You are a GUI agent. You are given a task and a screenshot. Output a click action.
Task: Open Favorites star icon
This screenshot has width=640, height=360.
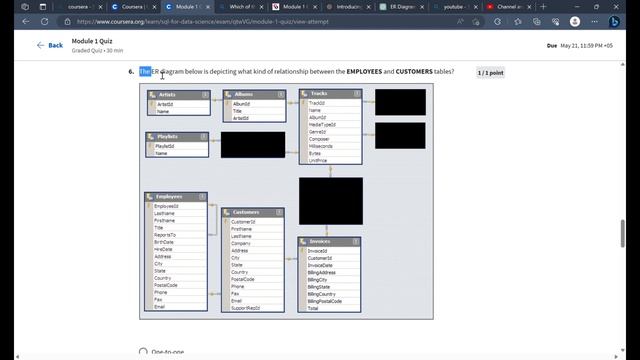click(x=518, y=22)
